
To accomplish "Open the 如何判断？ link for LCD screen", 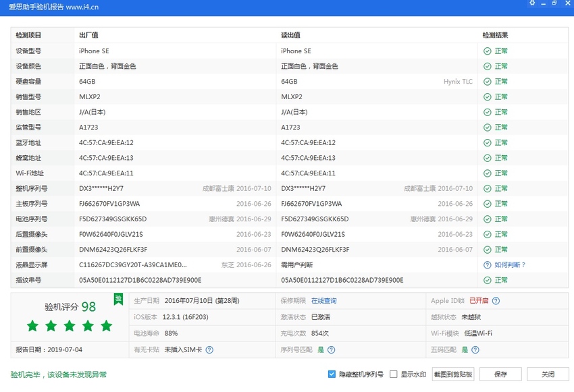I will [x=510, y=264].
